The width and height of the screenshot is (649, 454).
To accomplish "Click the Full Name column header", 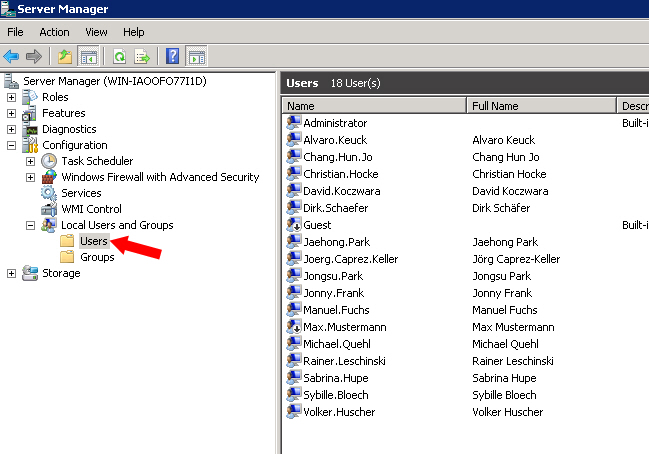I will (541, 106).
